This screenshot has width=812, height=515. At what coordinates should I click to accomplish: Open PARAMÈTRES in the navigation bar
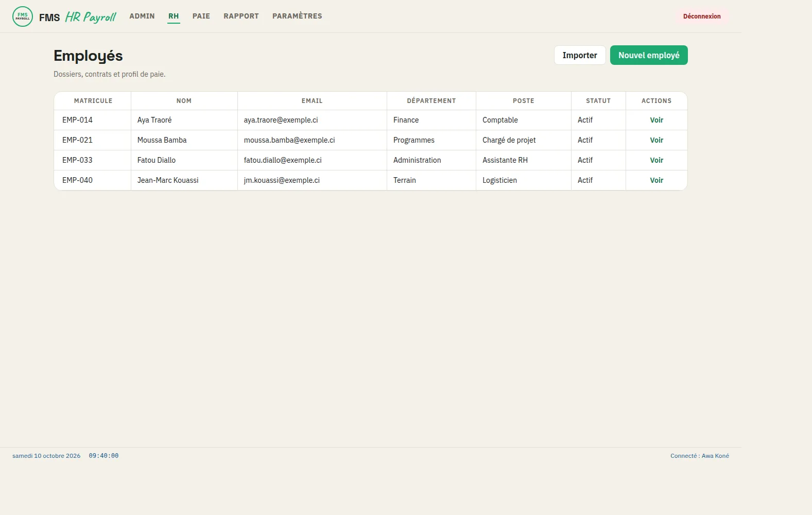[297, 16]
